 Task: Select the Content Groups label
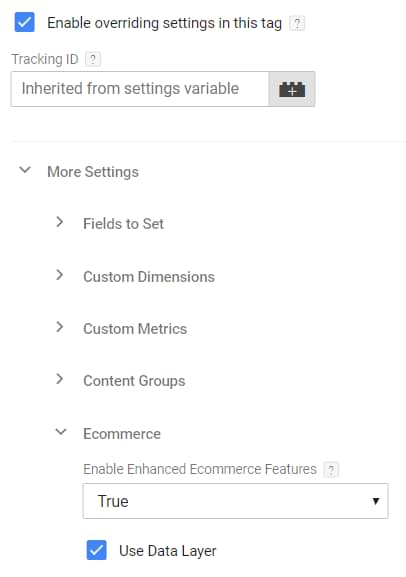tap(134, 381)
